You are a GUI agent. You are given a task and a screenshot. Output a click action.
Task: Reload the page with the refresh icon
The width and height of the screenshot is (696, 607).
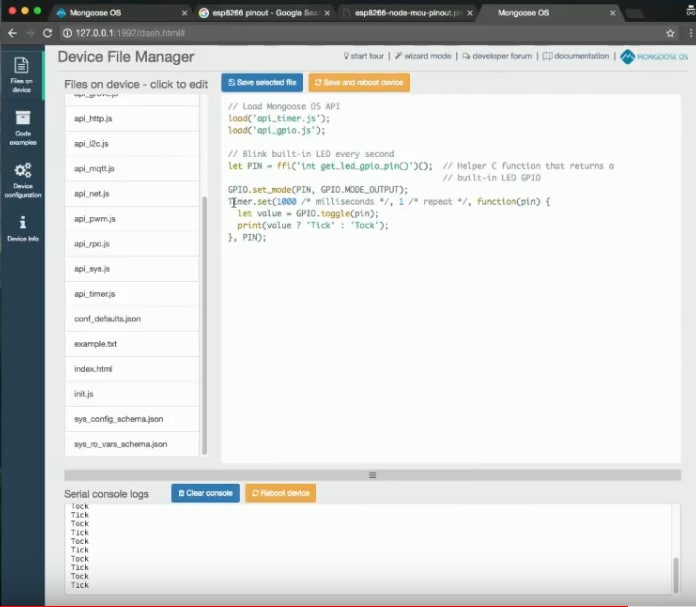point(47,33)
